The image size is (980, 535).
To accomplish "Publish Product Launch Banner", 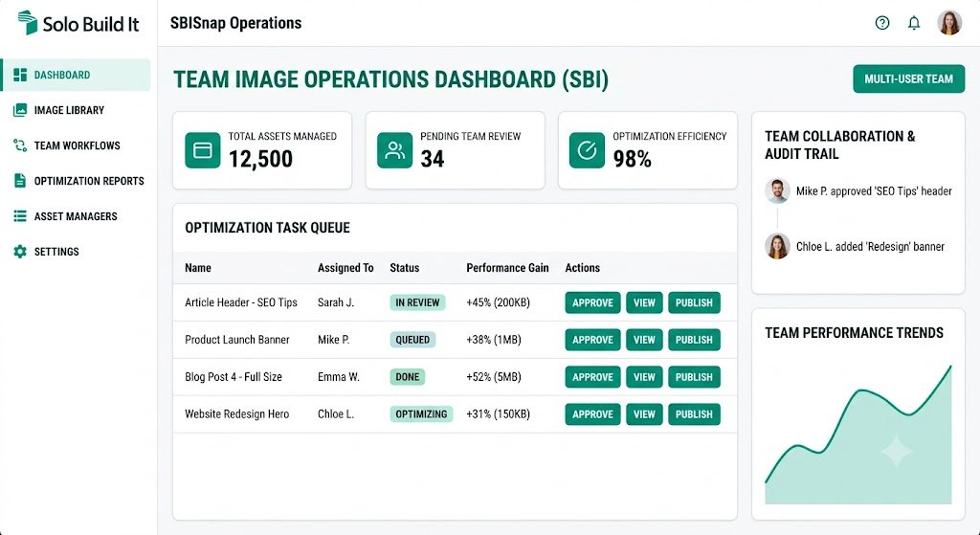I will pos(694,340).
